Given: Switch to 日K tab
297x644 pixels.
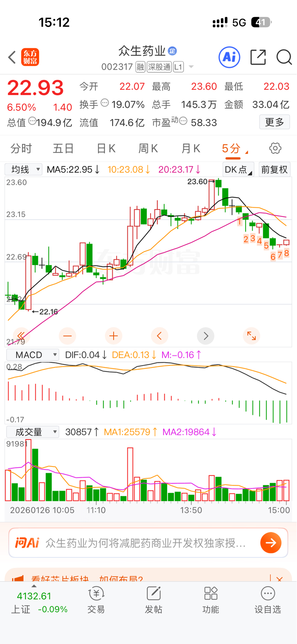Looking at the screenshot, I should tap(106, 148).
